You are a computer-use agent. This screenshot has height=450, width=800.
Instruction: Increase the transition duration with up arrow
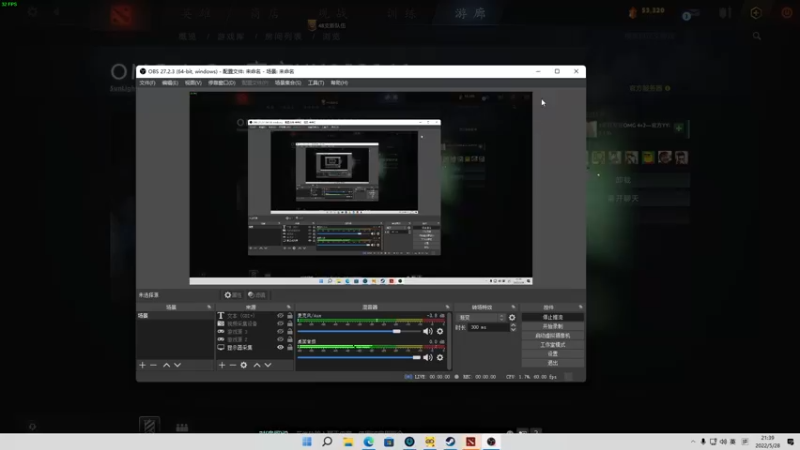513,325
